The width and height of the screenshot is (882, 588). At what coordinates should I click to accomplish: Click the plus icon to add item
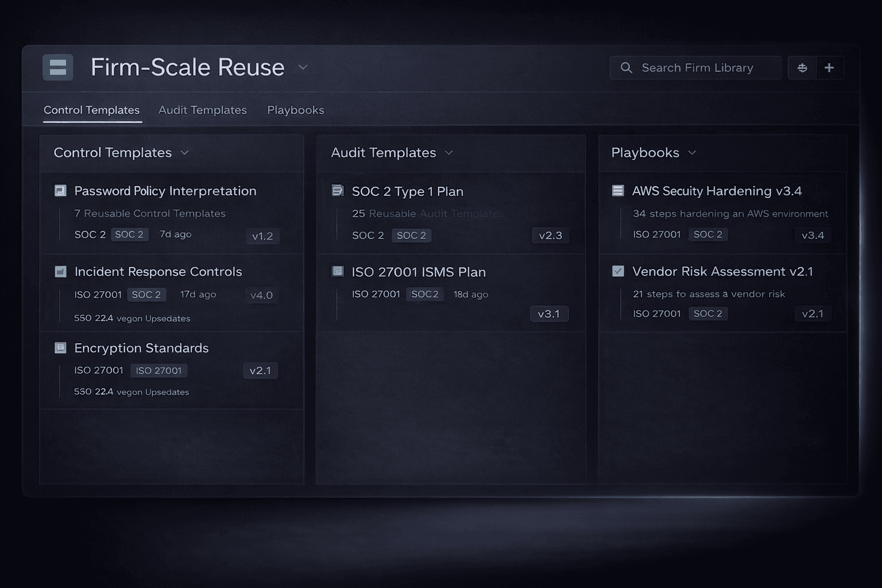pos(829,68)
